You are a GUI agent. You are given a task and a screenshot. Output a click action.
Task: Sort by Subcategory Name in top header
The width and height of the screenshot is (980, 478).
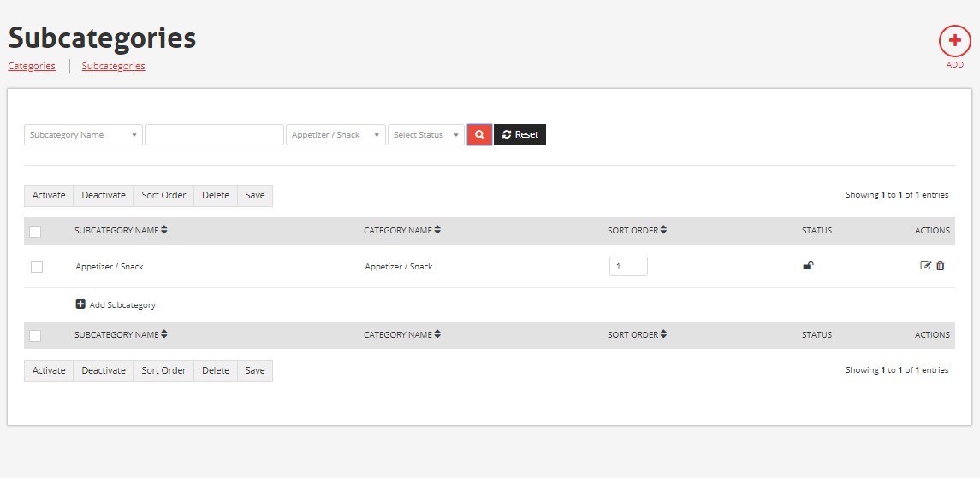point(121,230)
